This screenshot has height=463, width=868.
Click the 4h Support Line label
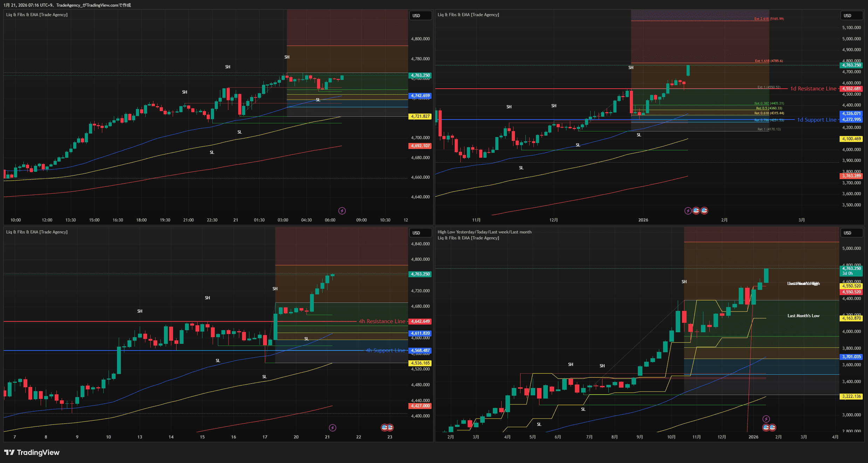pyautogui.click(x=385, y=350)
